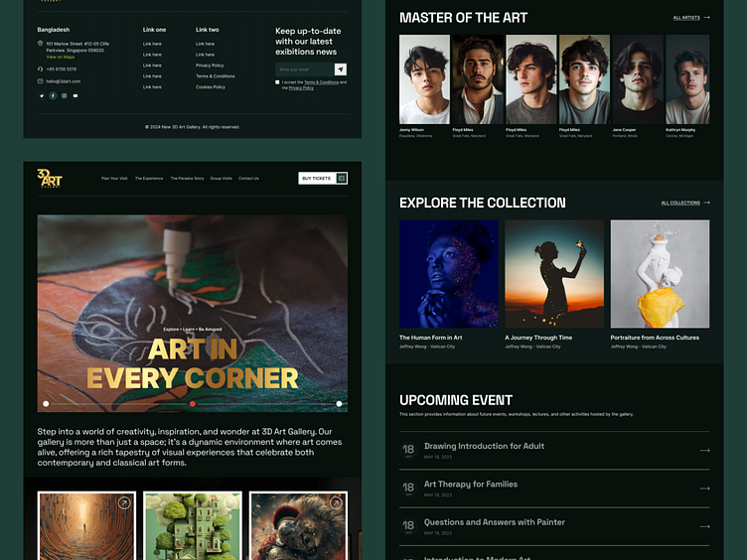Click the Write your email input field
This screenshot has width=747, height=560.
(305, 70)
